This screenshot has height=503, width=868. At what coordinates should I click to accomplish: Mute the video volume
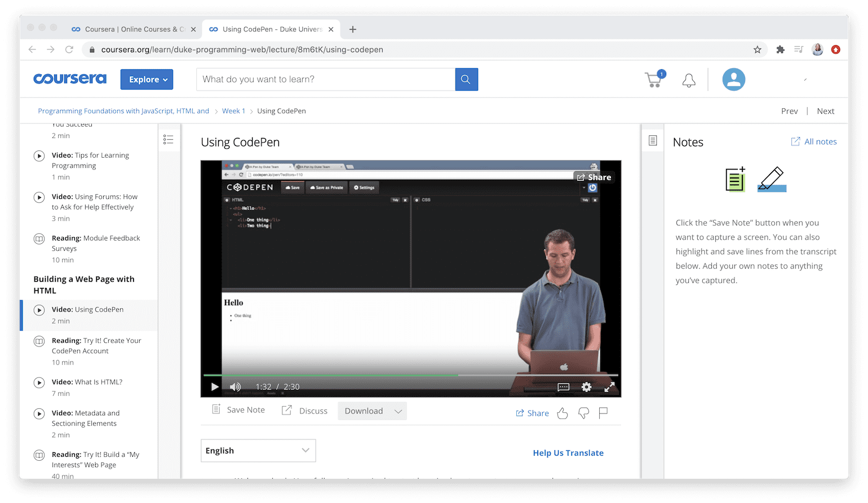236,387
